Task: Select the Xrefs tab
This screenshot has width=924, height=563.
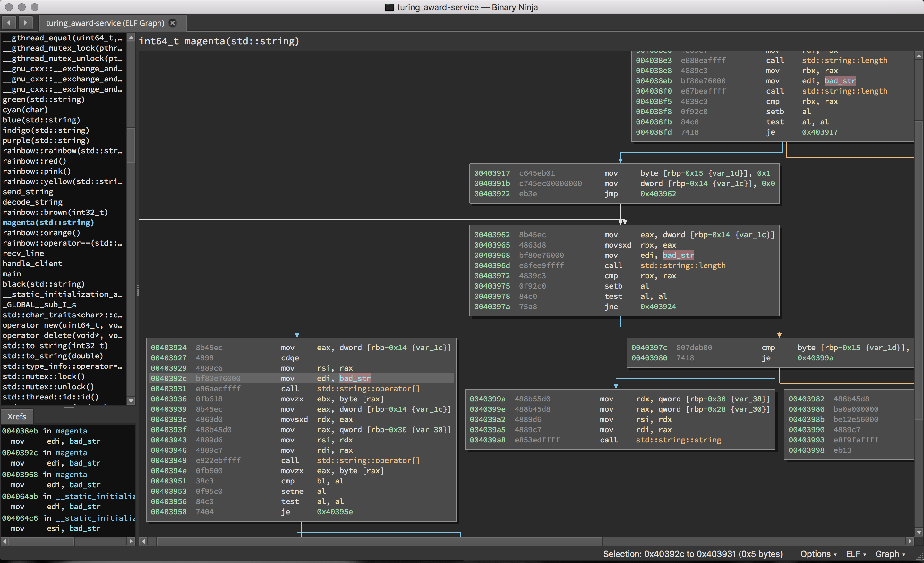Action: pyautogui.click(x=16, y=416)
